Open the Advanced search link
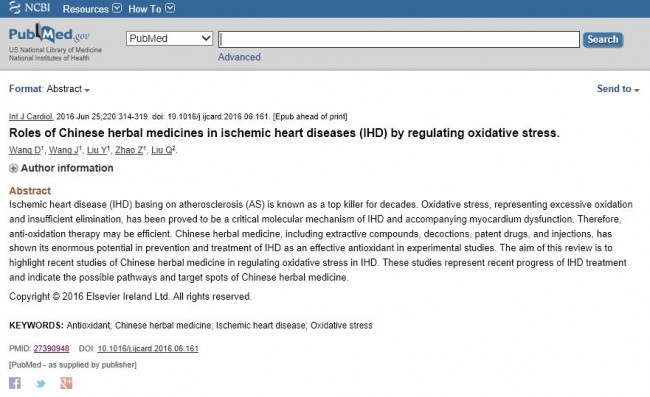This screenshot has width=650, height=397. pyautogui.click(x=239, y=57)
